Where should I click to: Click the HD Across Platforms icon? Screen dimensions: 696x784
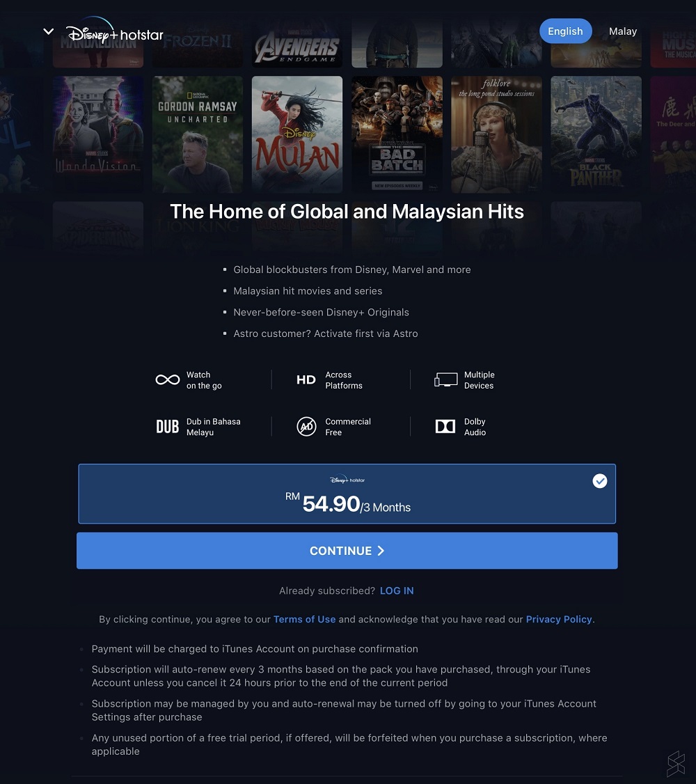pos(306,380)
